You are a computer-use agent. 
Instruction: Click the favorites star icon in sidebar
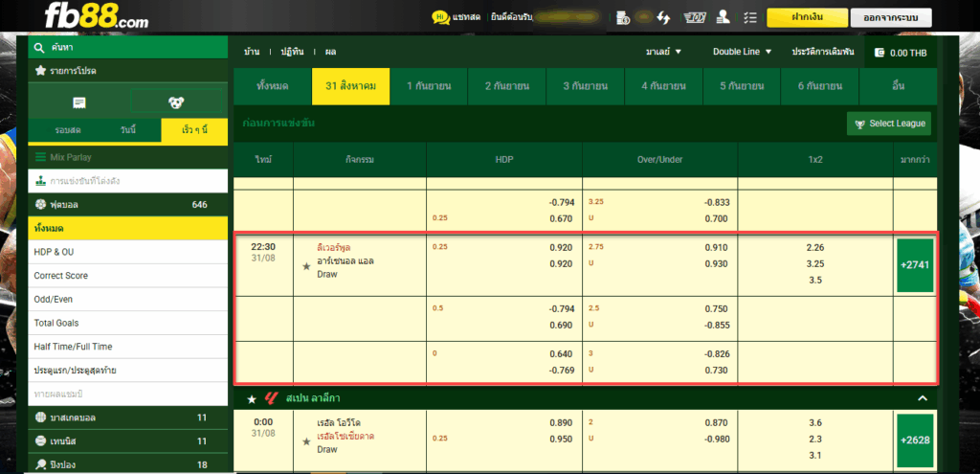click(40, 71)
